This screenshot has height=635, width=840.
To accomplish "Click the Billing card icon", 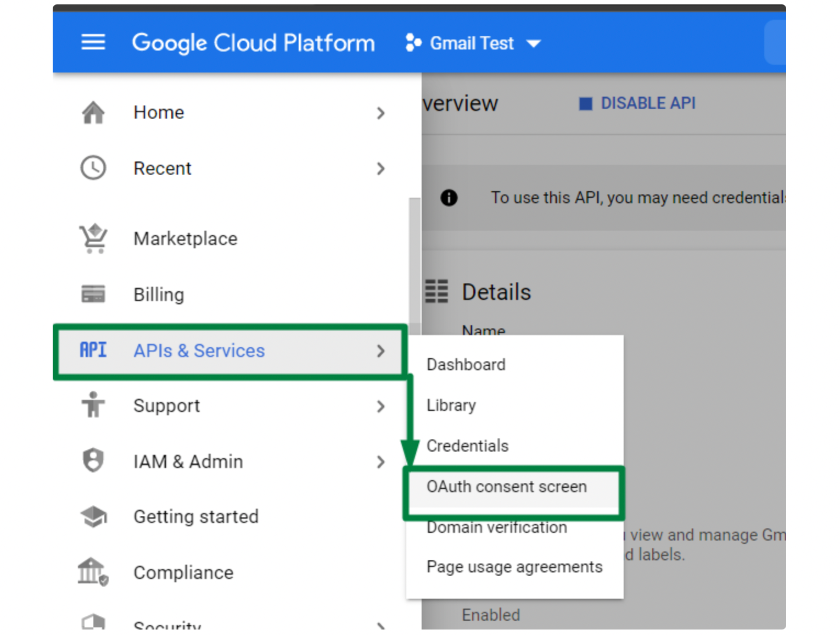I will click(93, 294).
